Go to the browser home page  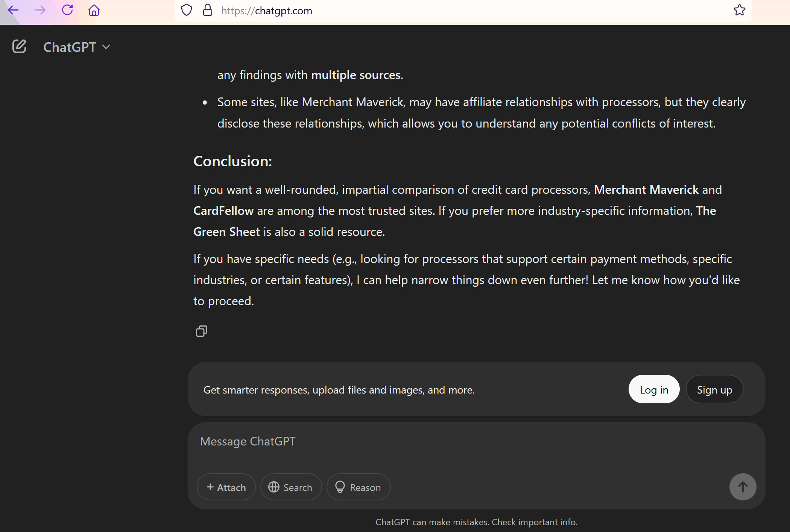pyautogui.click(x=94, y=10)
